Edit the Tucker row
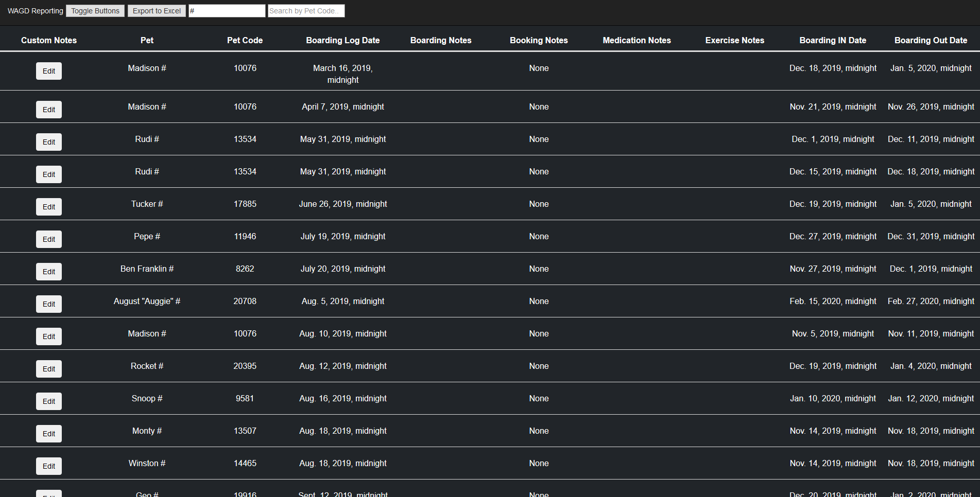This screenshot has width=980, height=497. (x=49, y=207)
